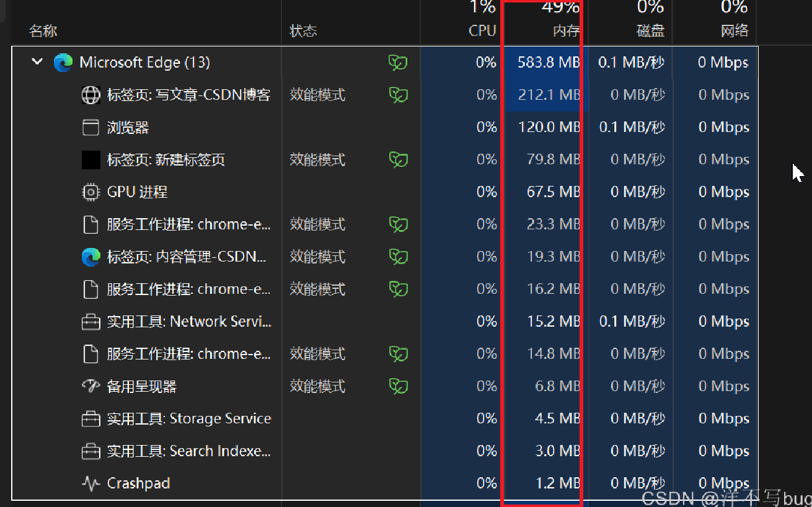812x507 pixels.
Task: Sort by the 磁盘 column header
Action: (x=650, y=31)
